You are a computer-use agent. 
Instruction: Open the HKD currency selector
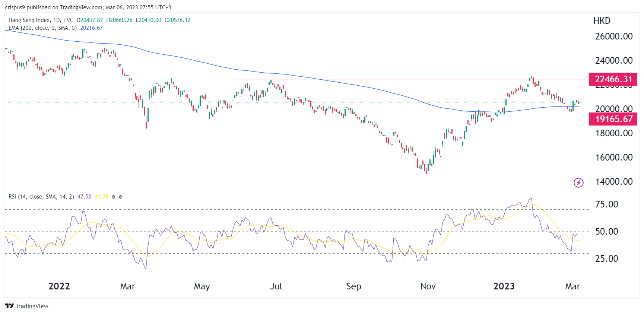pos(602,21)
